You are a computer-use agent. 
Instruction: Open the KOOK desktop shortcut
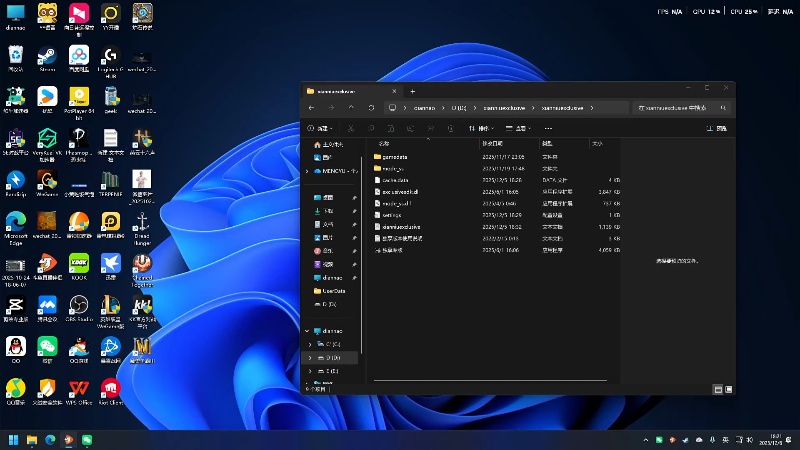pyautogui.click(x=79, y=263)
